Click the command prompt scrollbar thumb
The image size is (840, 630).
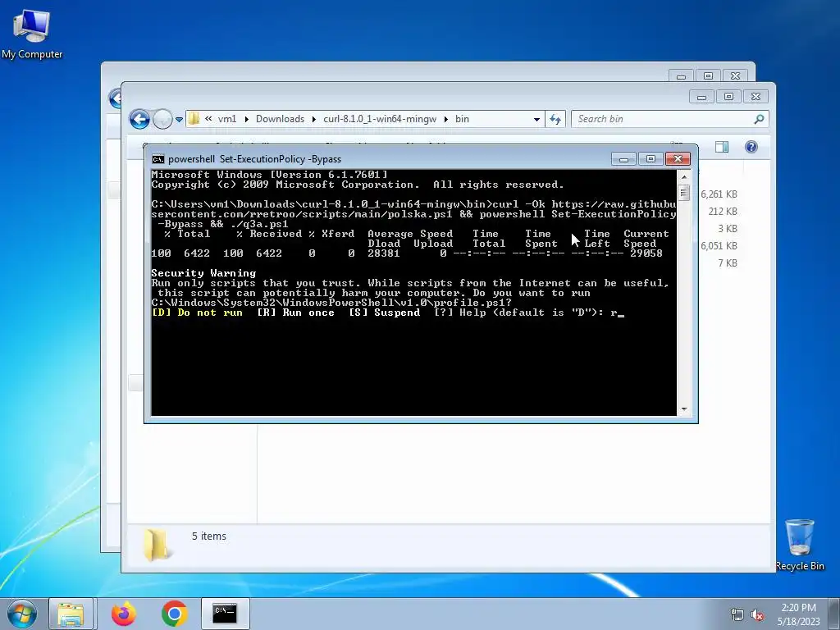[x=683, y=192]
